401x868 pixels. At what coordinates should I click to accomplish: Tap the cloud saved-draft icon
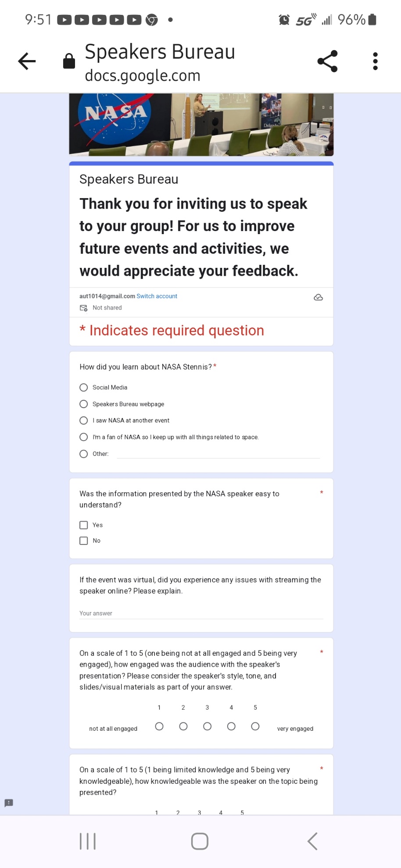[x=319, y=298]
